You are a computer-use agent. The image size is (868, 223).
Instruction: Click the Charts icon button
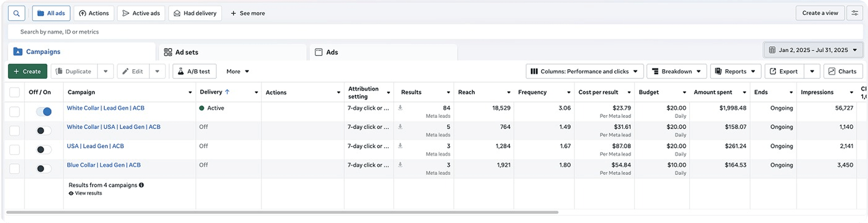pos(843,71)
